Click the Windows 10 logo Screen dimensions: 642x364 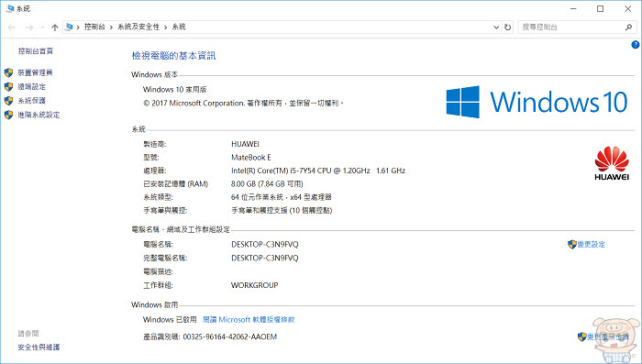click(x=537, y=102)
